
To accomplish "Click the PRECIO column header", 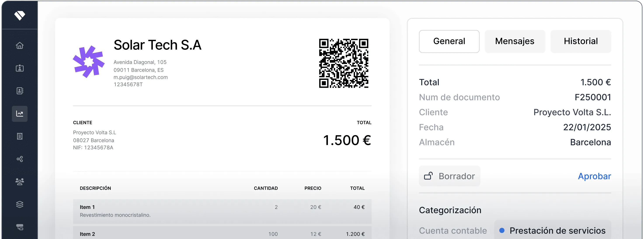I will click(313, 188).
